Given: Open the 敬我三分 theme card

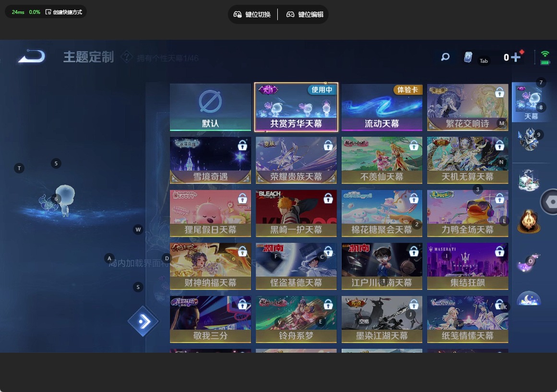Looking at the screenshot, I should pyautogui.click(x=210, y=319).
